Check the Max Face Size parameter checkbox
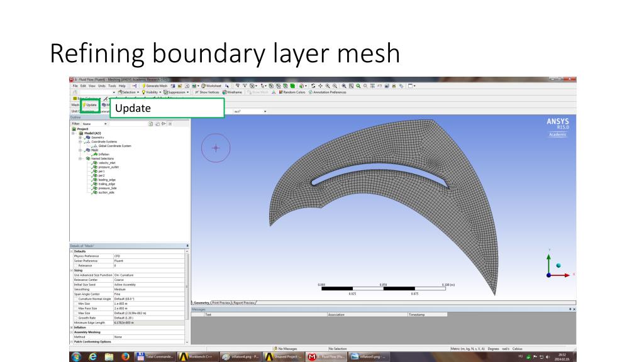This screenshot has height=362, width=644. 75,308
